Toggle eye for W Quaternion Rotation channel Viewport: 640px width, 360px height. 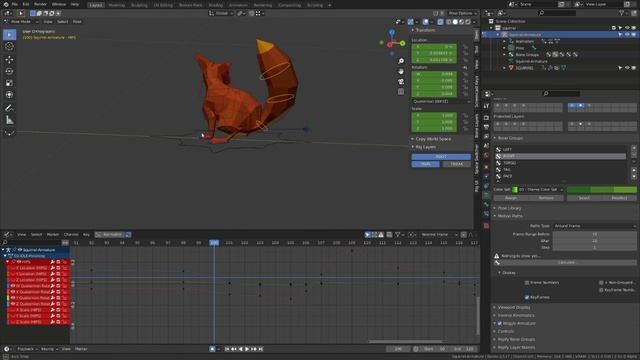pyautogui.click(x=13, y=286)
